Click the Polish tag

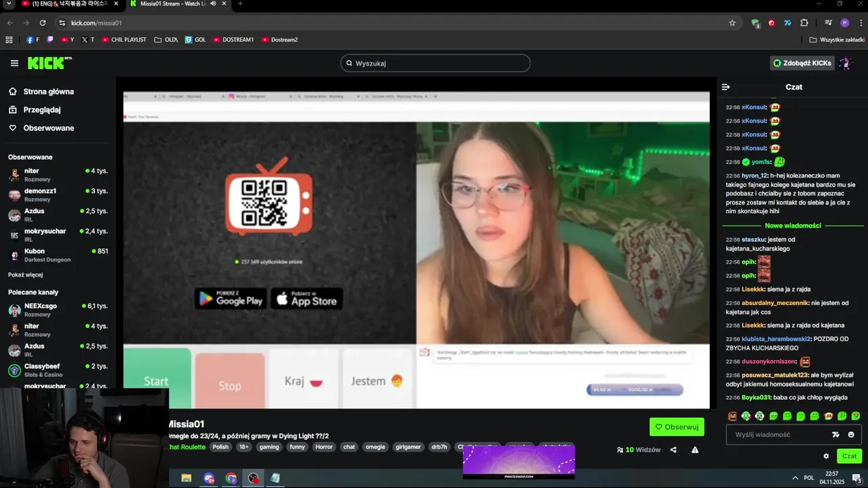(220, 447)
